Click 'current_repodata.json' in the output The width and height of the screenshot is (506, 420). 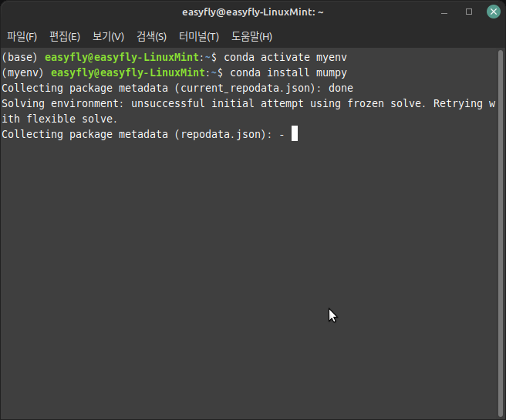245,89
